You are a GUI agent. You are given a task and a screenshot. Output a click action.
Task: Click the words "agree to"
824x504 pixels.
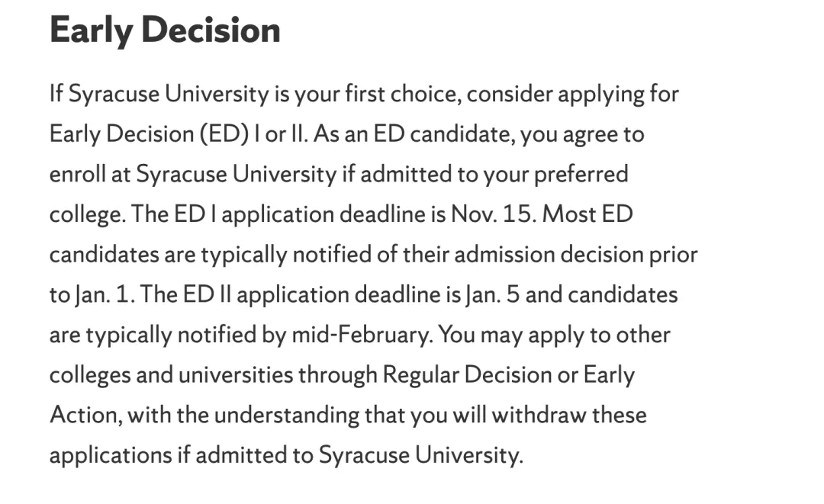[x=604, y=135]
